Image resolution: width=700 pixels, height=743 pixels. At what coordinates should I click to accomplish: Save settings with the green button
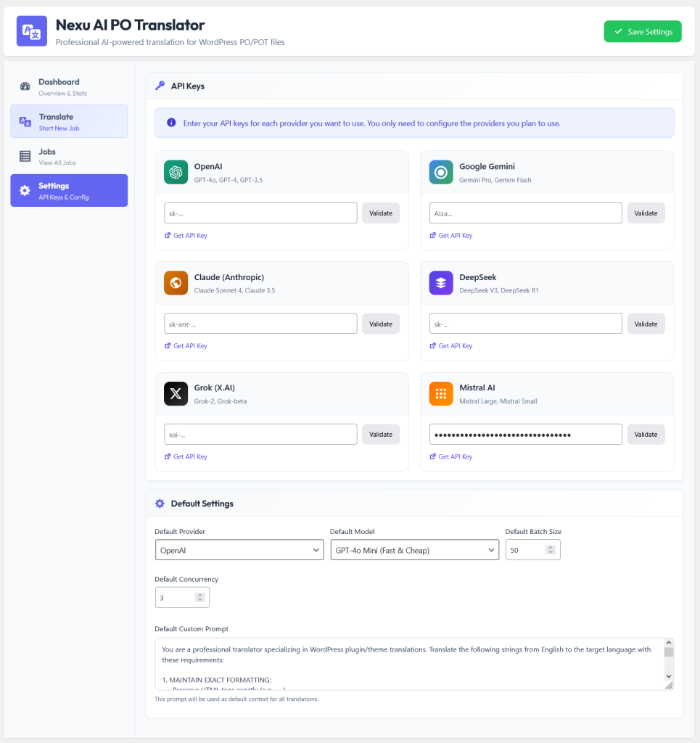click(x=643, y=31)
